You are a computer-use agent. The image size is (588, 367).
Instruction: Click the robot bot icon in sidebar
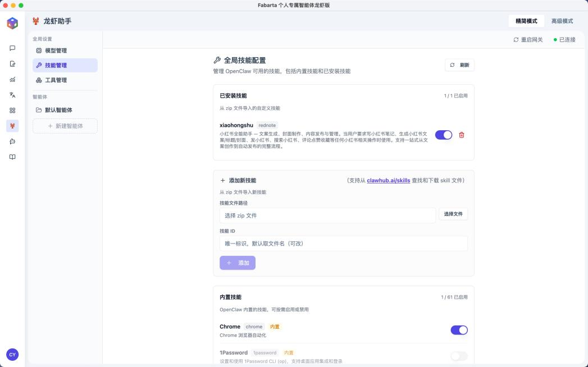(12, 141)
